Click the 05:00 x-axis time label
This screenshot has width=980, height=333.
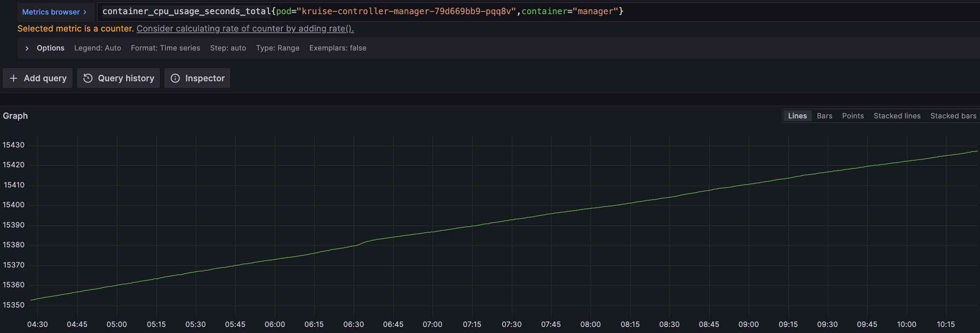117,325
